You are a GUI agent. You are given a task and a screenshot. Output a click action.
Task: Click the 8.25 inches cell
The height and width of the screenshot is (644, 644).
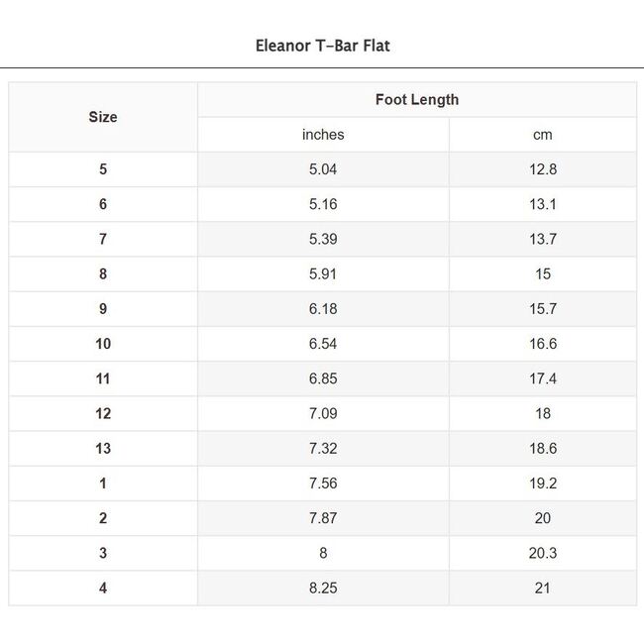coord(323,588)
